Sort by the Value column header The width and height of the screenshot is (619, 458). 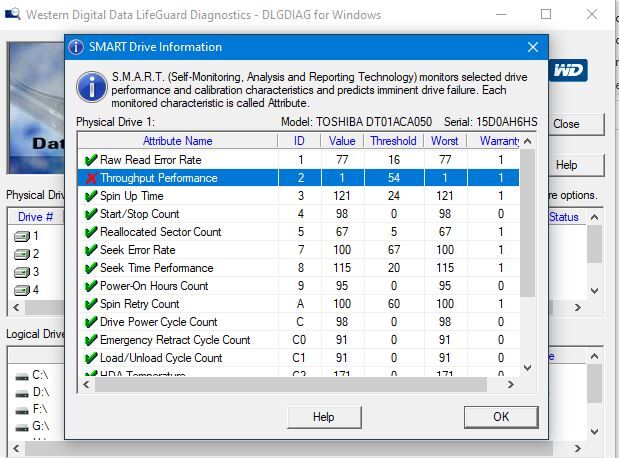click(342, 141)
